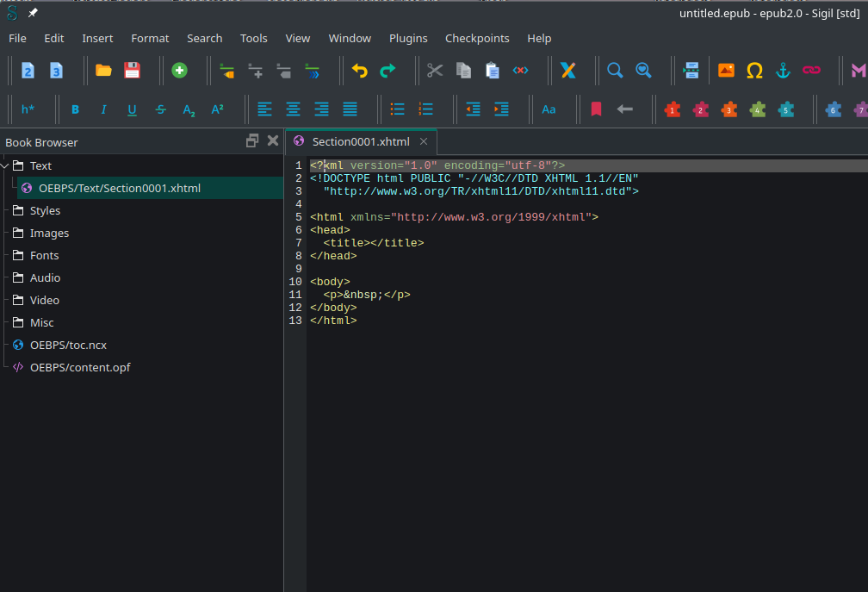The height and width of the screenshot is (592, 868).
Task: Click the Undo arrow
Action: point(360,71)
